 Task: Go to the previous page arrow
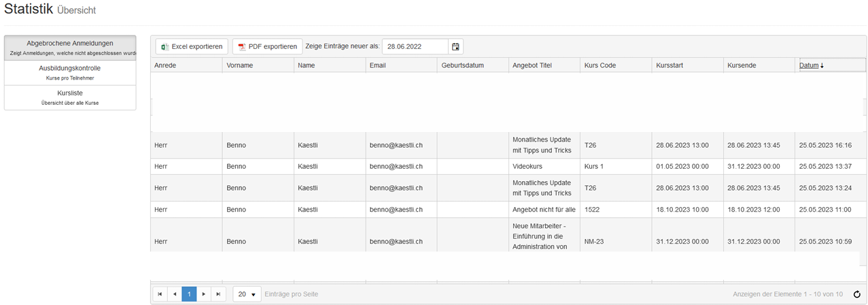pos(175,294)
